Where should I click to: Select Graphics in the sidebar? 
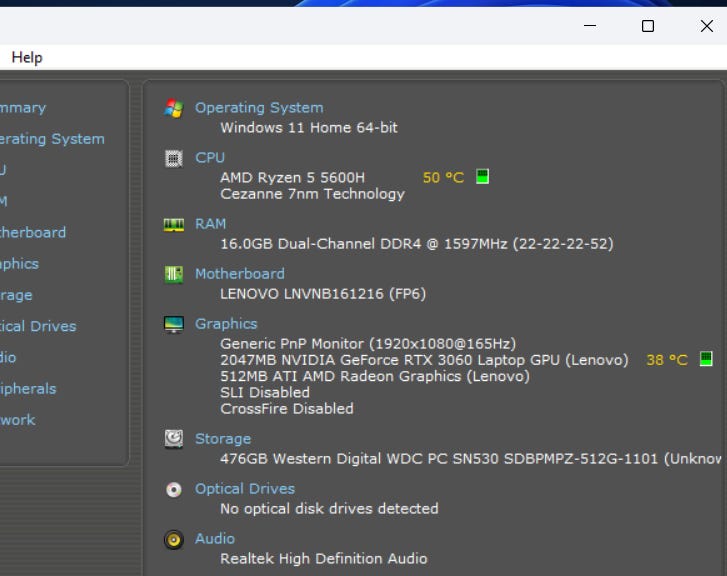click(19, 264)
